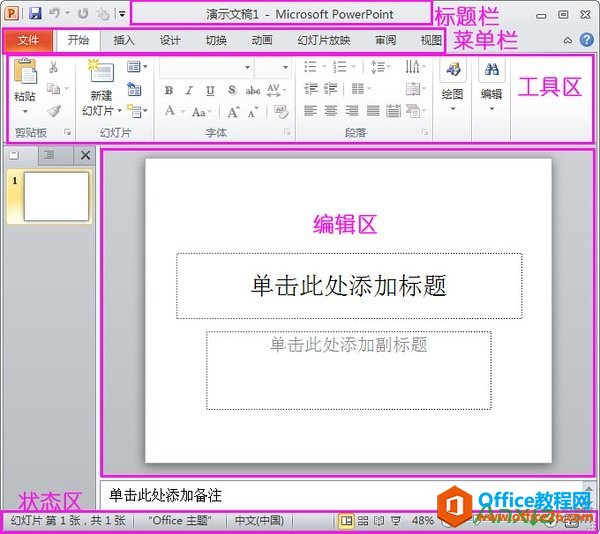Click the Undo arrow icon
The image size is (600, 534).
(54, 13)
